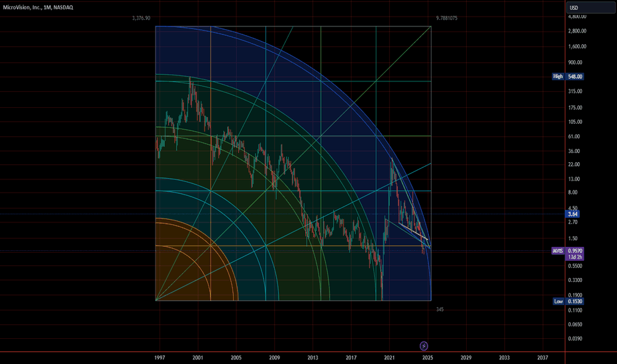Click the 2017 time axis label
Screen dimensions: 617x364
click(x=351, y=357)
